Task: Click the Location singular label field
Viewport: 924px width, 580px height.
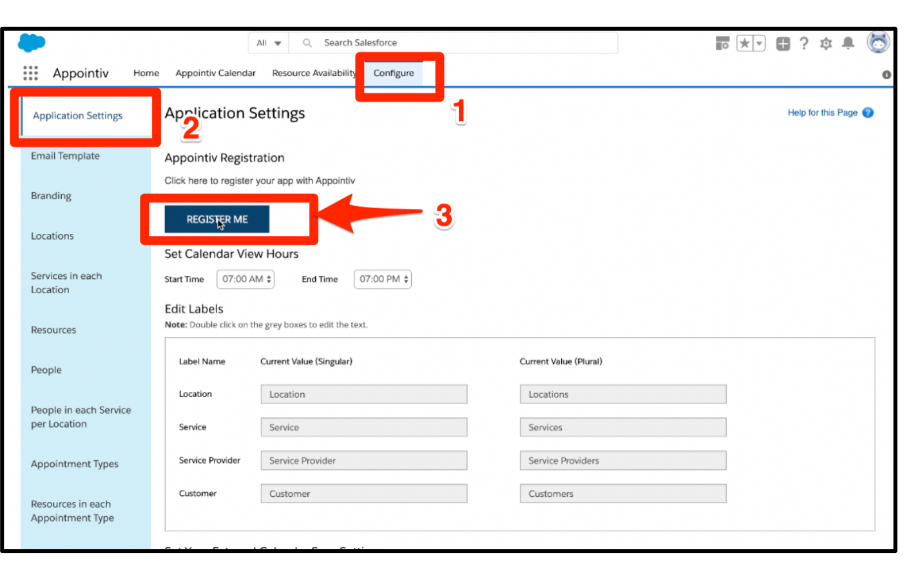Action: 364,394
